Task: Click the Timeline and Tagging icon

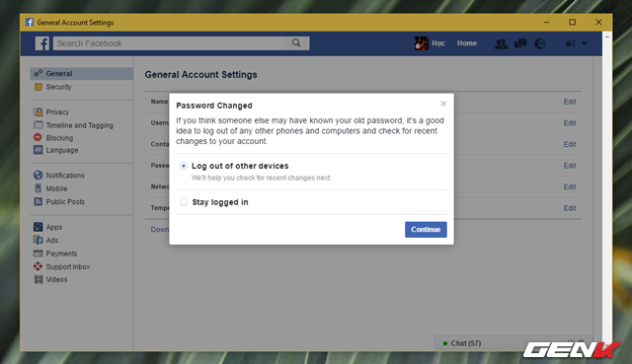Action: 39,125
